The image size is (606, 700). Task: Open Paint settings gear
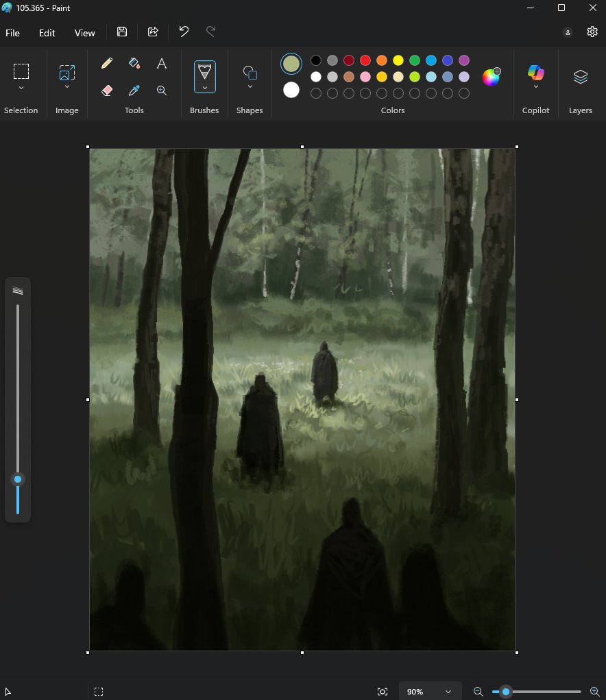click(x=592, y=32)
